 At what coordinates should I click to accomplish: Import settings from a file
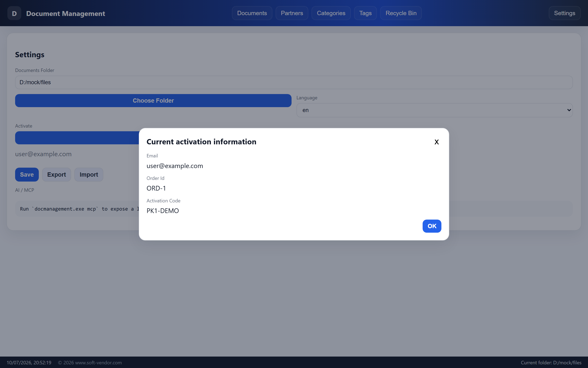[89, 175]
